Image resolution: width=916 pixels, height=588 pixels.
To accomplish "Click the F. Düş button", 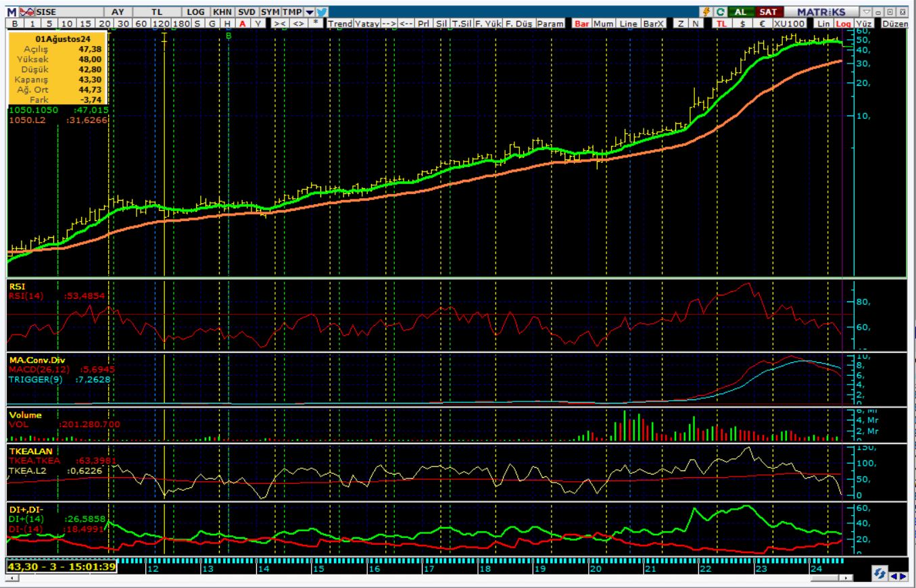I will pyautogui.click(x=519, y=23).
